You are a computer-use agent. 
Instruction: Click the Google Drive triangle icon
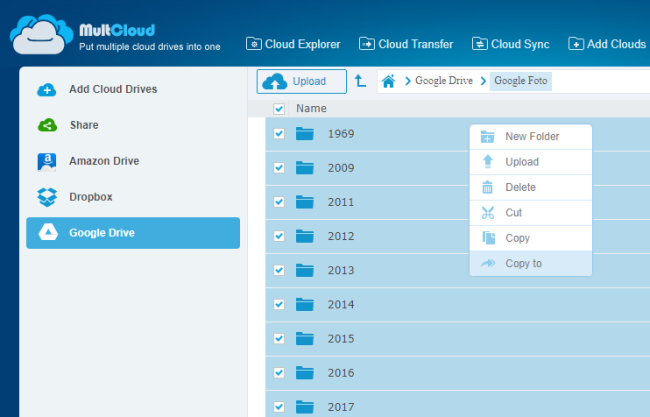(x=48, y=233)
